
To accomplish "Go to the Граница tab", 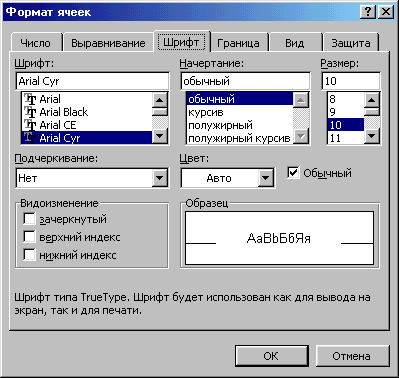I will [x=238, y=43].
